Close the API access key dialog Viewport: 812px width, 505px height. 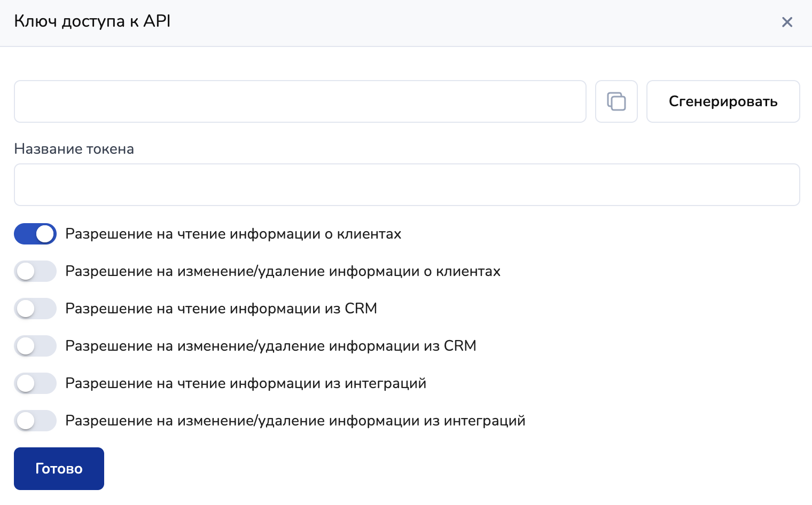point(787,22)
